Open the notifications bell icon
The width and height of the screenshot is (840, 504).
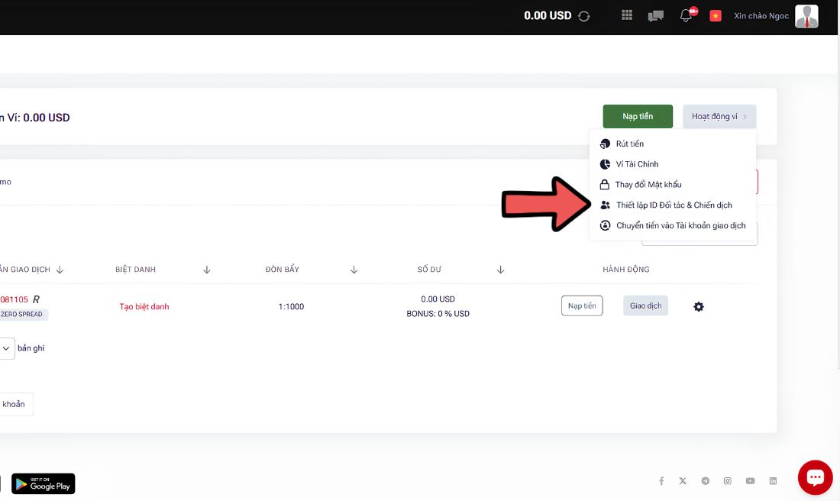(687, 15)
